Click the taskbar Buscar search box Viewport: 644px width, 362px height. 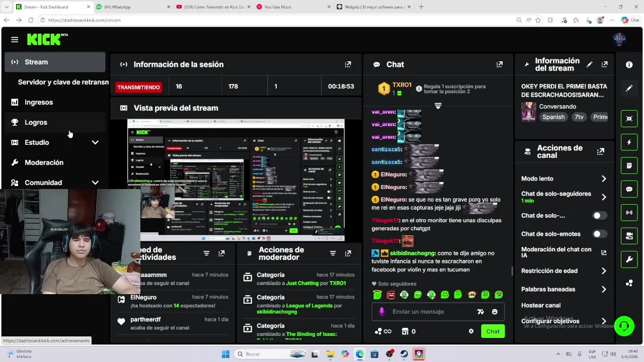271,354
